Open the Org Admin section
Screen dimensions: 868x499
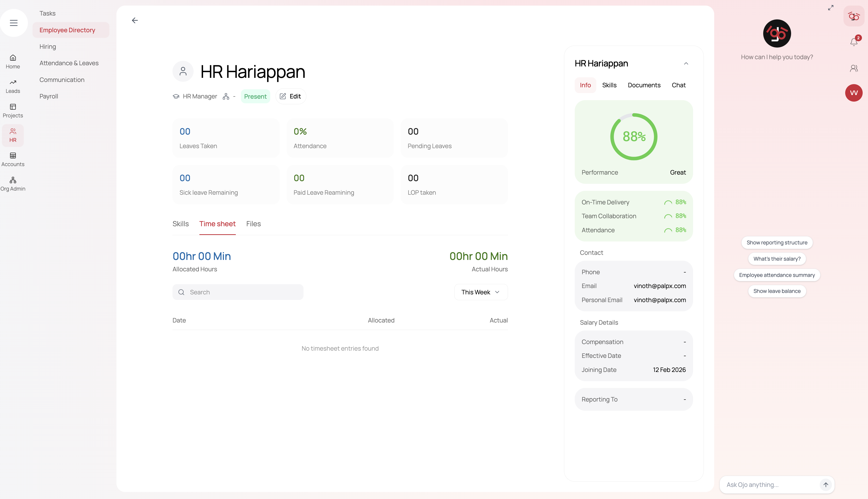pyautogui.click(x=13, y=184)
